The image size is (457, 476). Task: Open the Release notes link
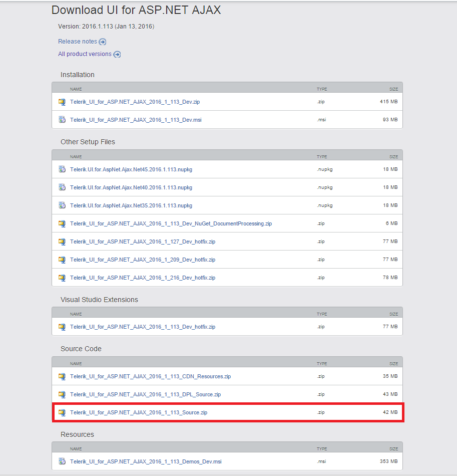coord(78,42)
